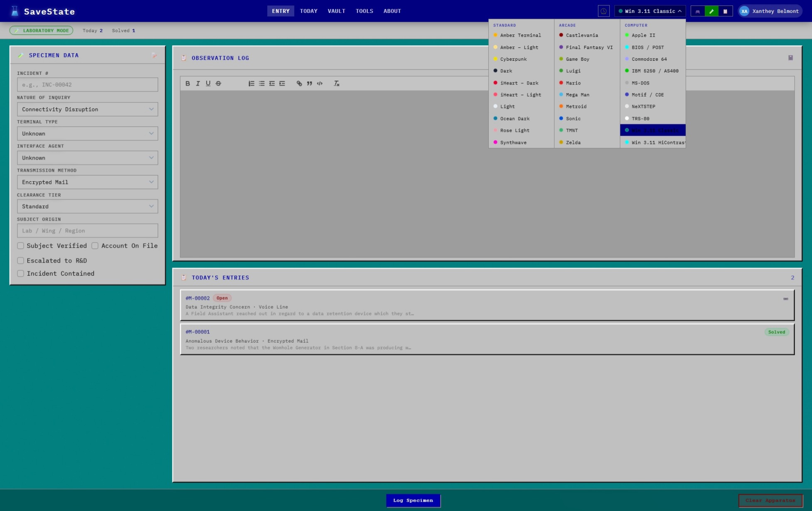The image size is (812, 511).
Task: Open the Nature of Inquiry dropdown
Action: [87, 109]
